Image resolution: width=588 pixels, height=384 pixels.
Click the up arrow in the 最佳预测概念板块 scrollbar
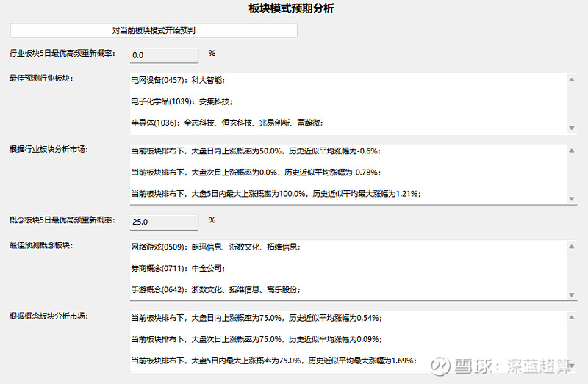click(572, 247)
